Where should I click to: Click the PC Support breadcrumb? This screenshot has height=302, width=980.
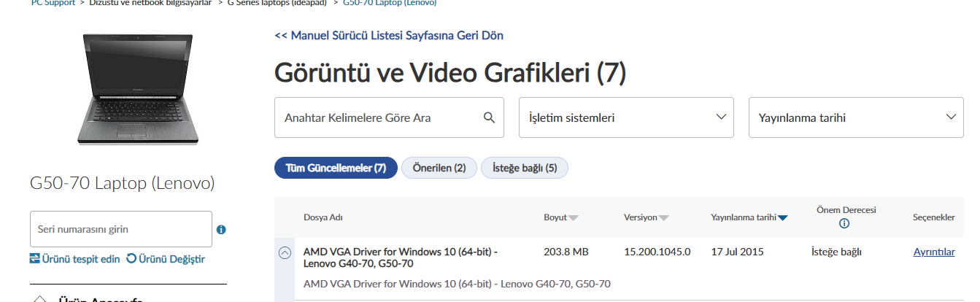53,3
